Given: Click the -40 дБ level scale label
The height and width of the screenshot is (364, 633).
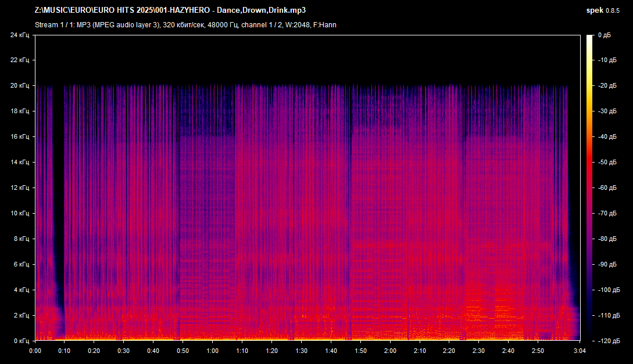Looking at the screenshot, I should point(607,136).
